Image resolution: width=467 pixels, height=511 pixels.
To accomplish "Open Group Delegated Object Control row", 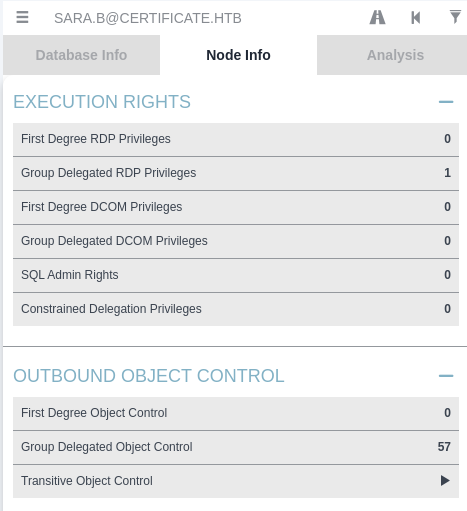I will tap(236, 447).
